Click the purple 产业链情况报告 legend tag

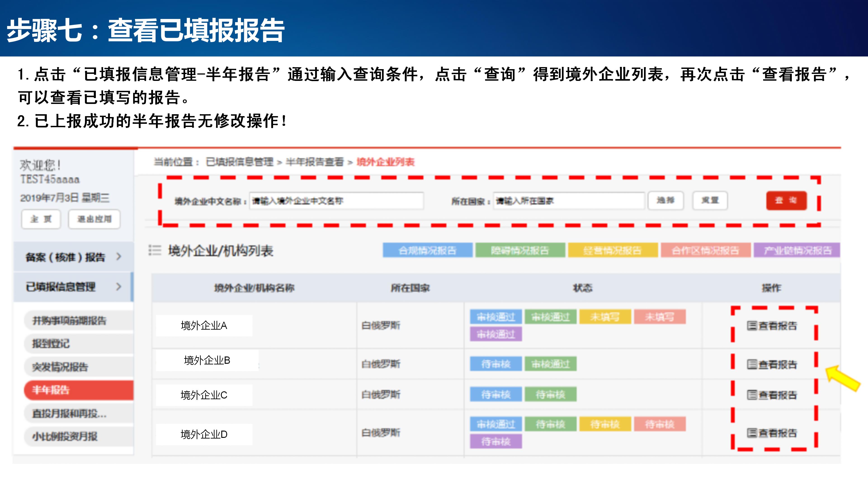pyautogui.click(x=797, y=250)
